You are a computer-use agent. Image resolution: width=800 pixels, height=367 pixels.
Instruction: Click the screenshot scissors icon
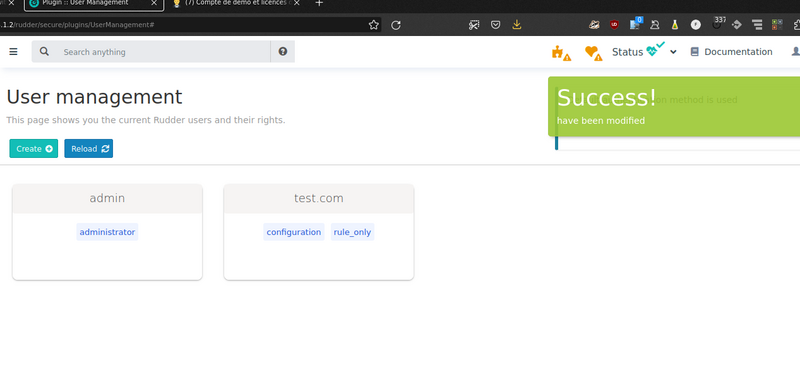[474, 25]
